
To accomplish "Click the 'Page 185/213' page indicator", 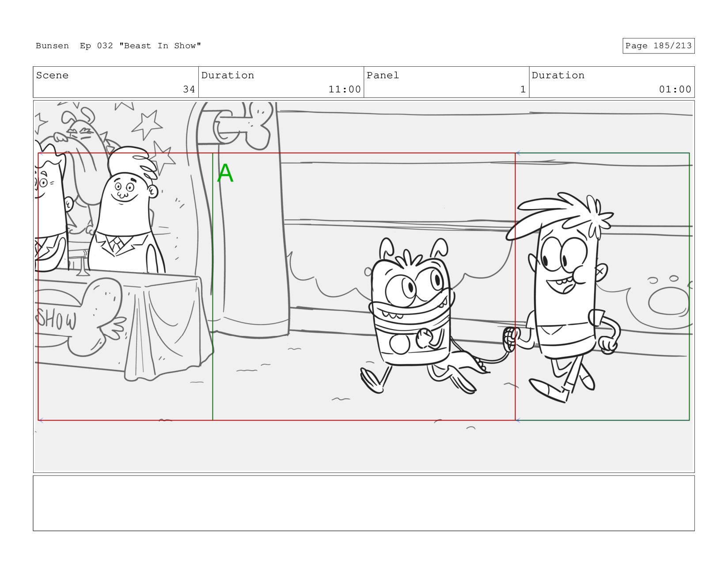I will point(658,46).
